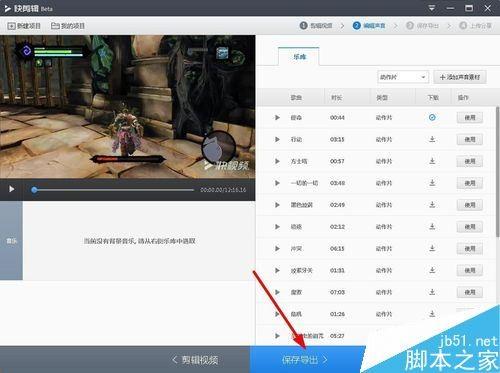Click the video seek slider handle
The image size is (500, 373).
click(34, 190)
